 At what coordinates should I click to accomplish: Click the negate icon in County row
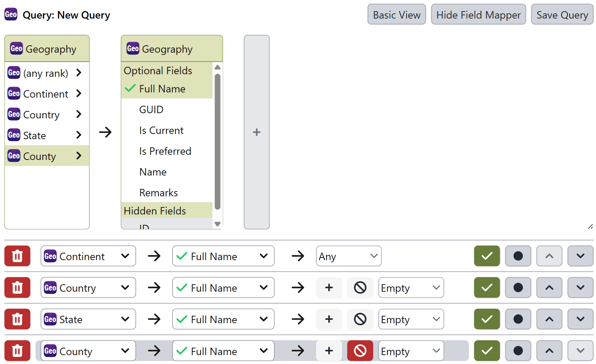point(360,351)
